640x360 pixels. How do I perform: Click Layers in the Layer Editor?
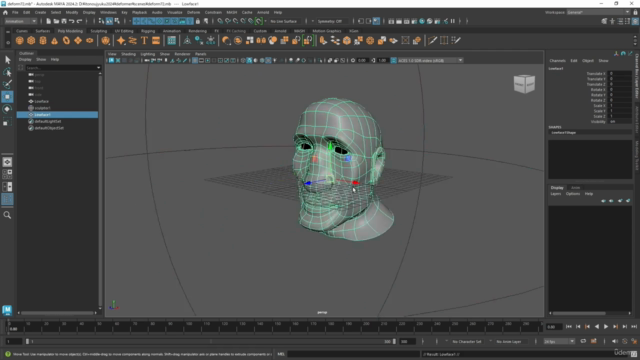[556, 194]
